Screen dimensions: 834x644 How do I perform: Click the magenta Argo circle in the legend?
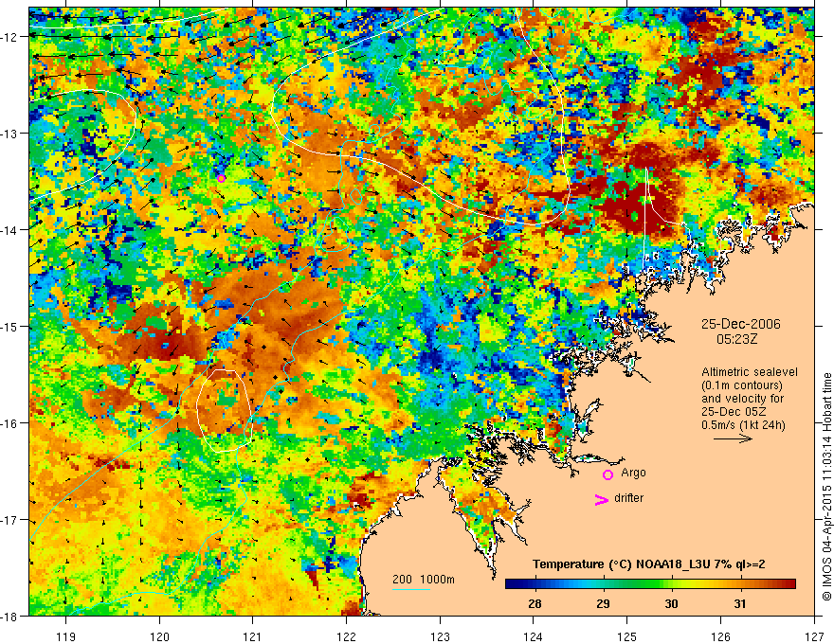(607, 474)
